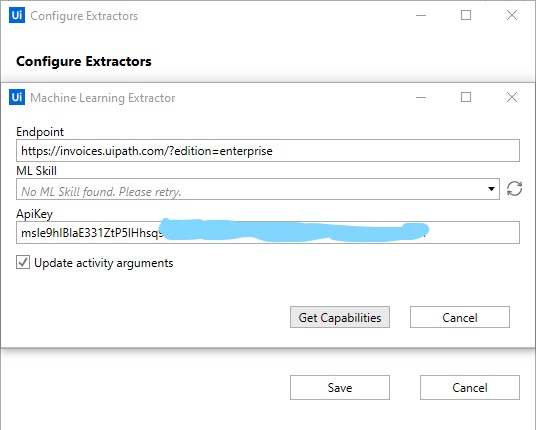Expand the ML Skill dropdown arrow

point(491,189)
